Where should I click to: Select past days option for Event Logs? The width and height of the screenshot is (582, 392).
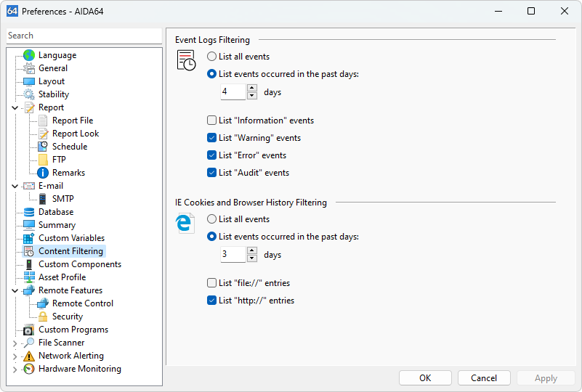211,74
